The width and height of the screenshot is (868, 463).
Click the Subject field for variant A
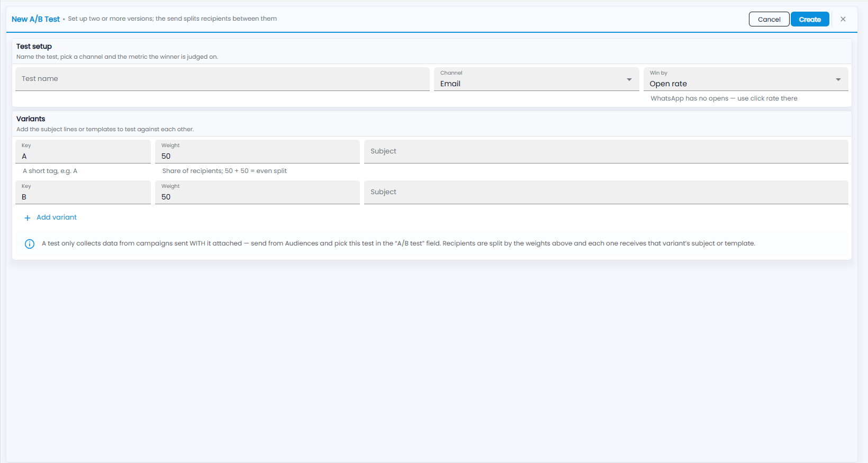(606, 151)
